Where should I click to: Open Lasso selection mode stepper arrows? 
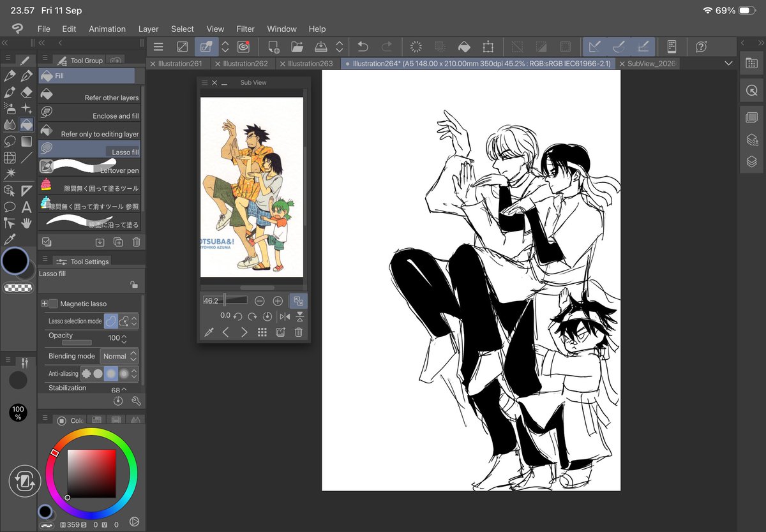tap(135, 321)
